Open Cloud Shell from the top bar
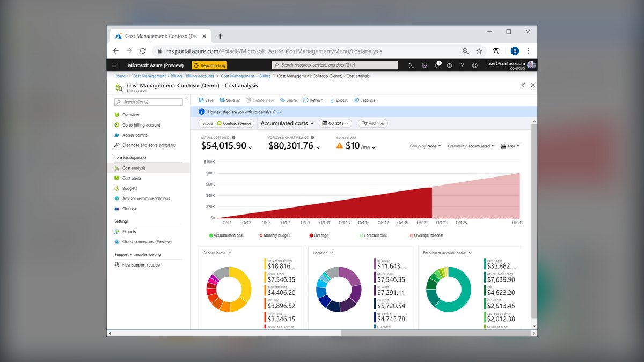Screen dimensions: 644x362 (411, 65)
